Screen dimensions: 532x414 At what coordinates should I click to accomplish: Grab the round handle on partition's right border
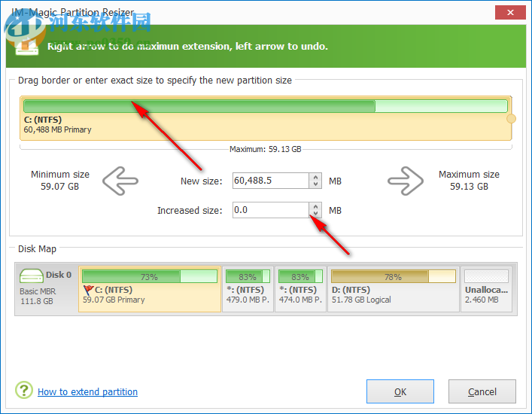click(x=511, y=119)
